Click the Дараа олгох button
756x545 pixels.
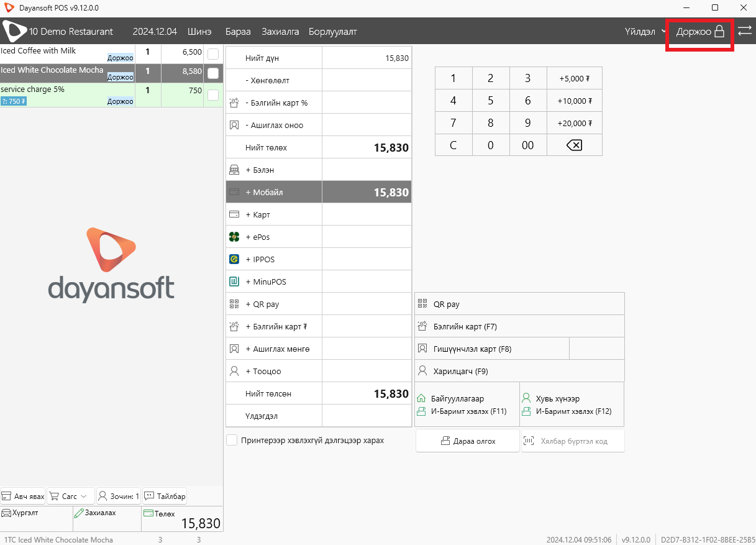(468, 441)
